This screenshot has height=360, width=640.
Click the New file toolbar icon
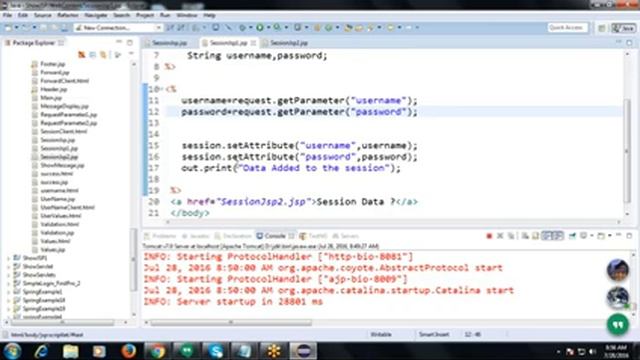pyautogui.click(x=8, y=27)
